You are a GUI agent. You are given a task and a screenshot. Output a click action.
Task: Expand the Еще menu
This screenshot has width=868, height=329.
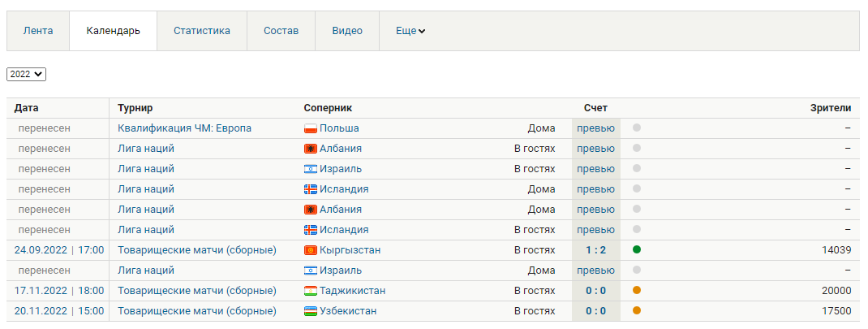410,31
